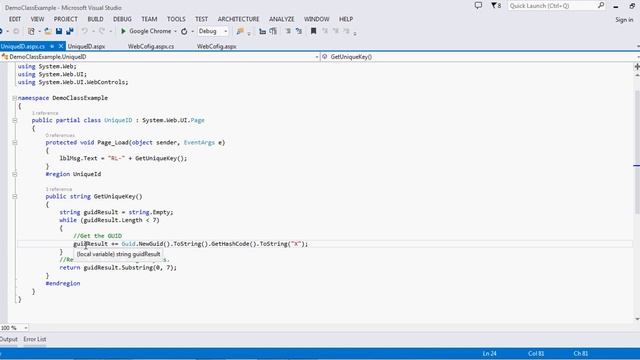Toggle bookmark on the current line
The width and height of the screenshot is (640, 360).
click(313, 31)
